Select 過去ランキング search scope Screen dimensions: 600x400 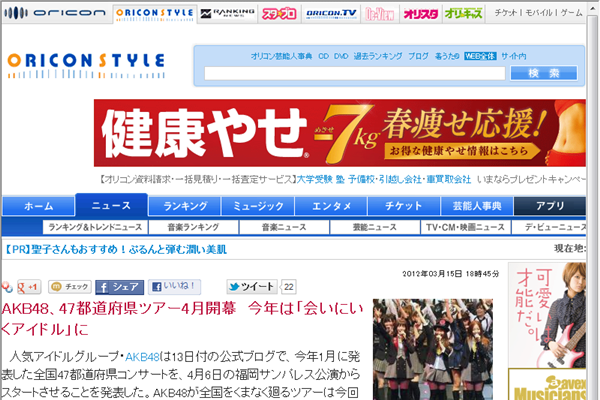(x=378, y=56)
